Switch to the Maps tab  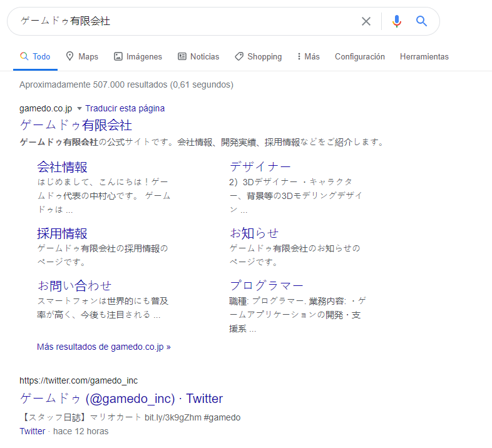(82, 56)
